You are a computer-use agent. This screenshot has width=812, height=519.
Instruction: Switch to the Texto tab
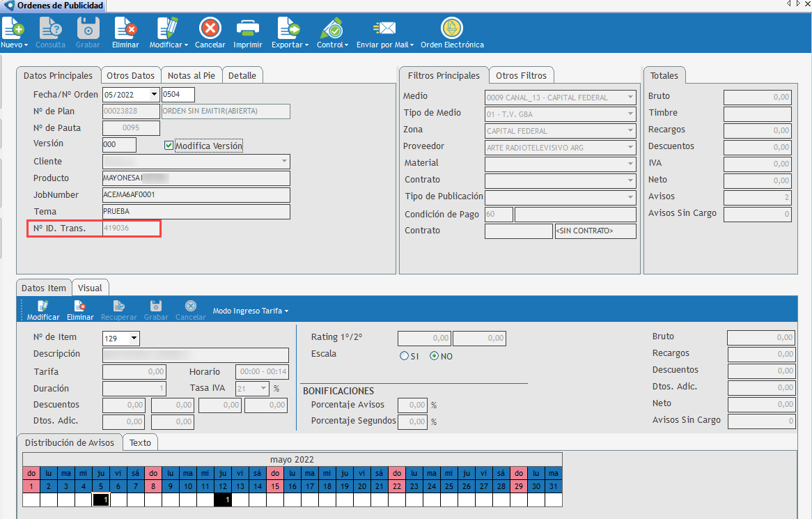point(141,443)
